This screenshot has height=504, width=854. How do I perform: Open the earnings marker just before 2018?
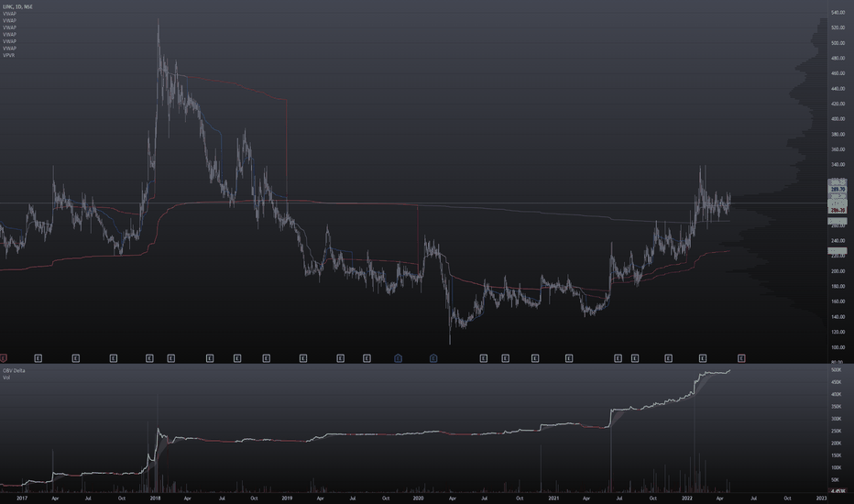[149, 358]
